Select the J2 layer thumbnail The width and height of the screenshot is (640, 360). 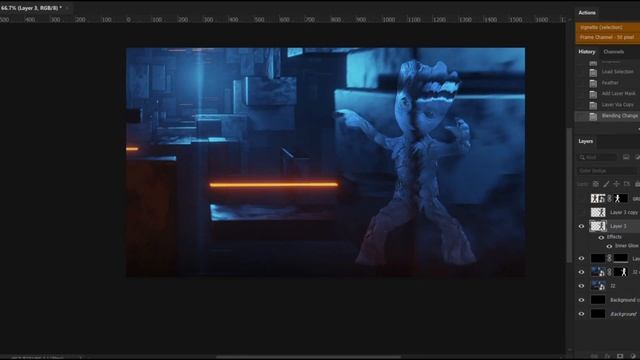598,286
